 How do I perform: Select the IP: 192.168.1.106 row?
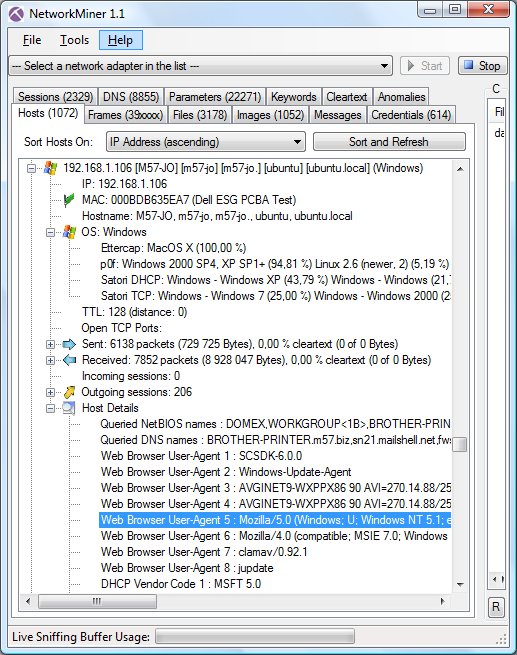point(124,184)
